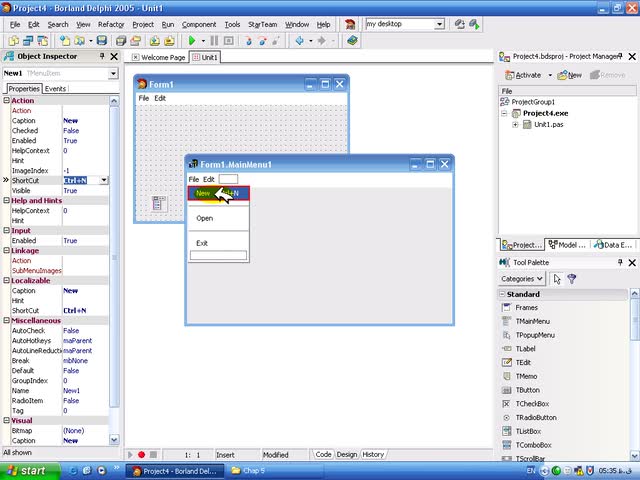Click the Edit menu in Form1.MainMenu1 designer
The width and height of the screenshot is (640, 480).
click(x=209, y=179)
